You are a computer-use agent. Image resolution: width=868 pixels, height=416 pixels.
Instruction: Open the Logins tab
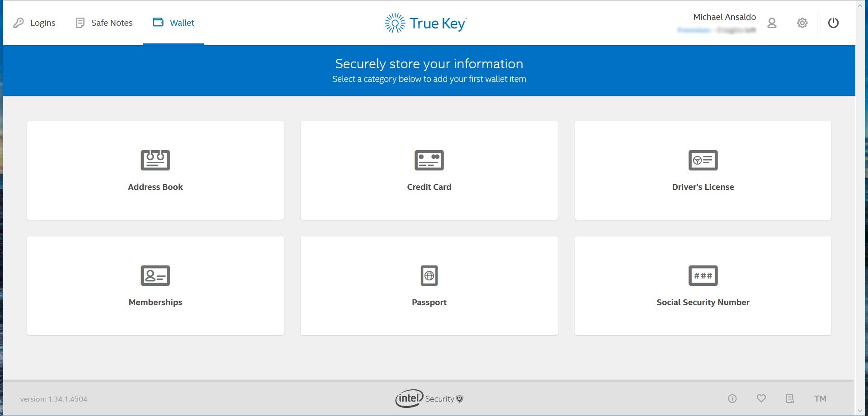[34, 23]
